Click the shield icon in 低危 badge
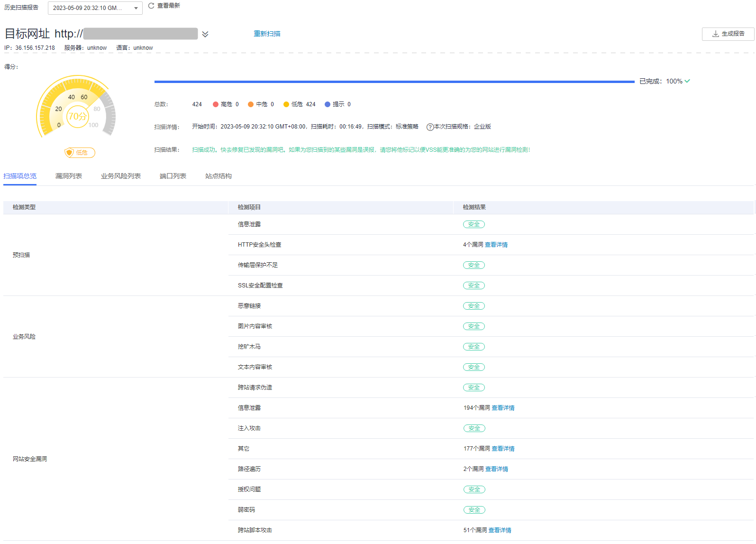This screenshot has height=544, width=756. (x=70, y=153)
